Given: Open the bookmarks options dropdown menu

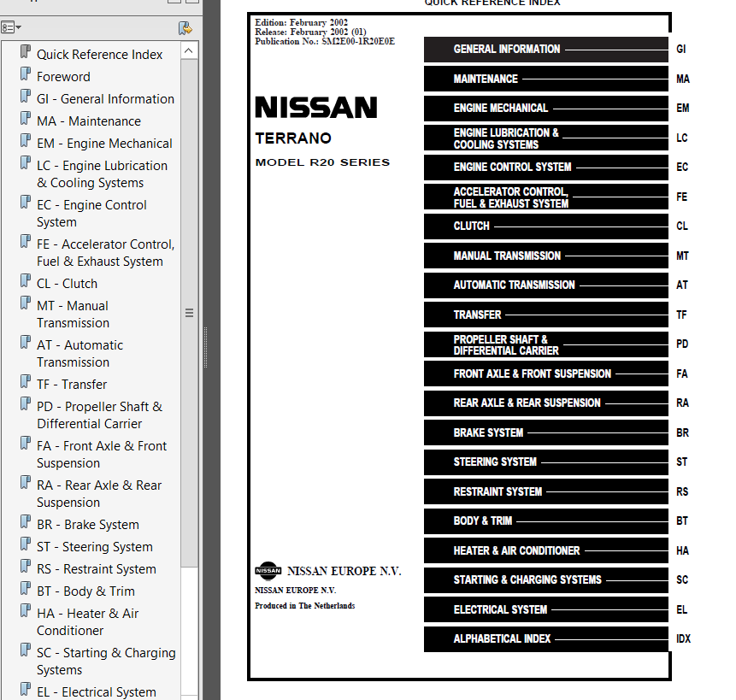Looking at the screenshot, I should pyautogui.click(x=11, y=27).
